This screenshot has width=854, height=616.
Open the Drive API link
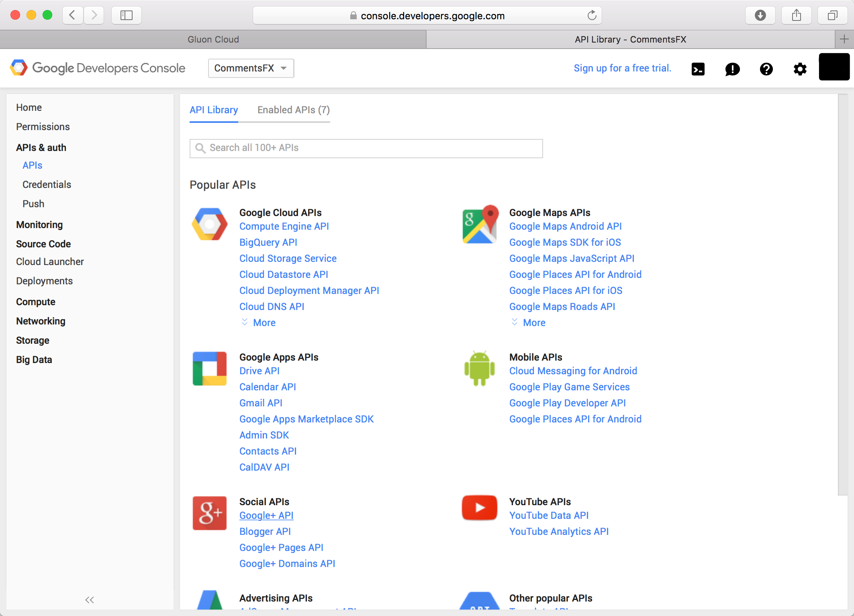coord(259,371)
